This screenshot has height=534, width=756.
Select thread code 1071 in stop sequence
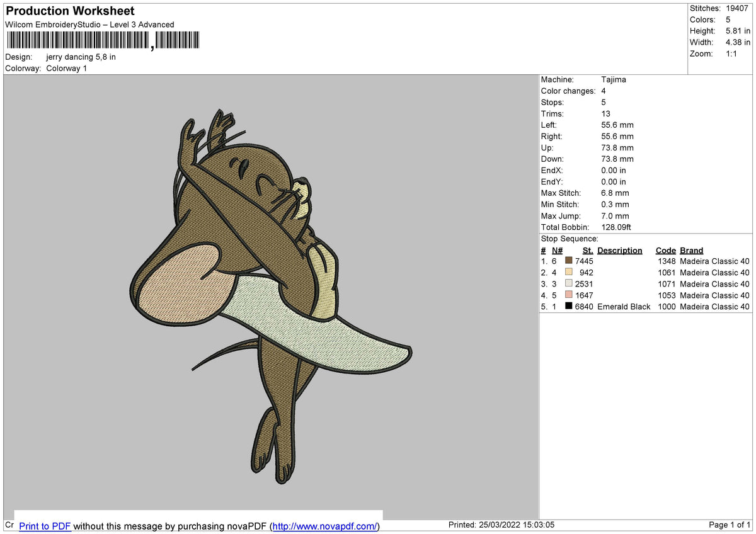pyautogui.click(x=667, y=284)
